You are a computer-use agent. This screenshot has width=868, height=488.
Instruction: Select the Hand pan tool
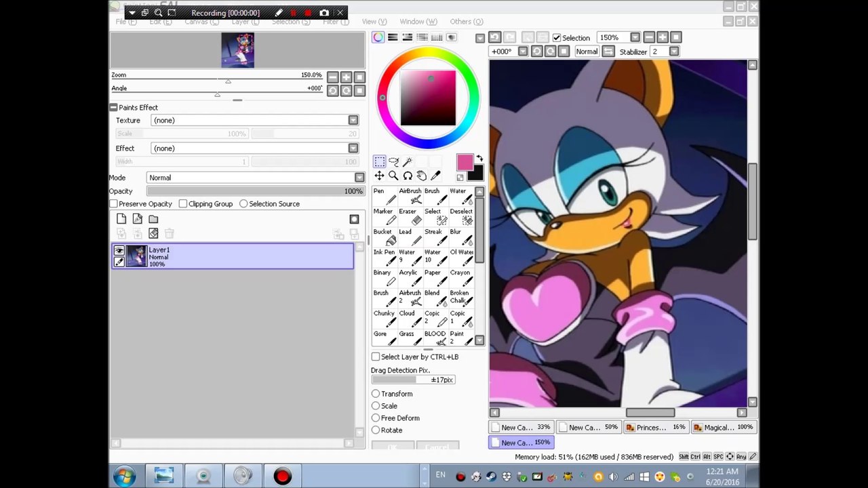[x=422, y=176]
